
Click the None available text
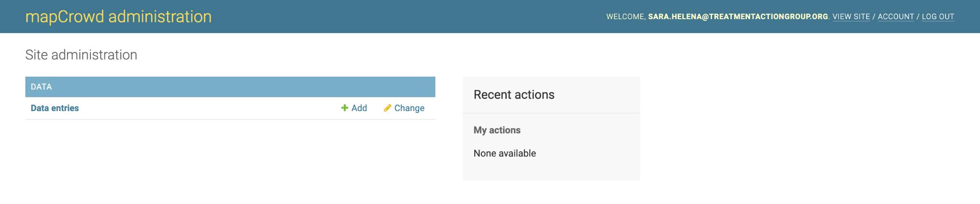pyautogui.click(x=505, y=153)
